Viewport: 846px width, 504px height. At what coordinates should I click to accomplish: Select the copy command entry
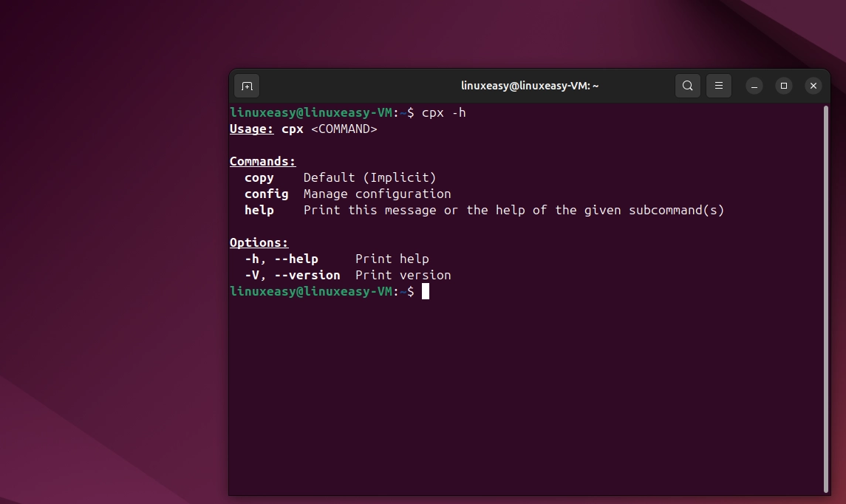click(259, 177)
